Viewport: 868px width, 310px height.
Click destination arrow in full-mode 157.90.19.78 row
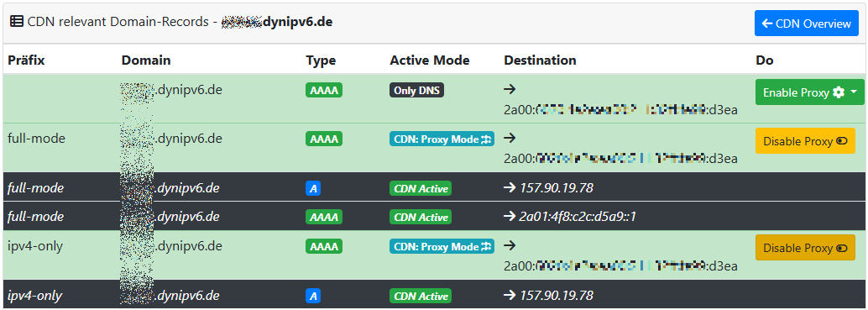(x=510, y=188)
